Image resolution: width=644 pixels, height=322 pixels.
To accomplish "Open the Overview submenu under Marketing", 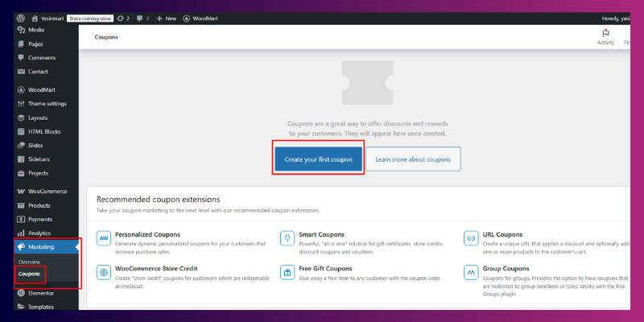I will pos(30,262).
